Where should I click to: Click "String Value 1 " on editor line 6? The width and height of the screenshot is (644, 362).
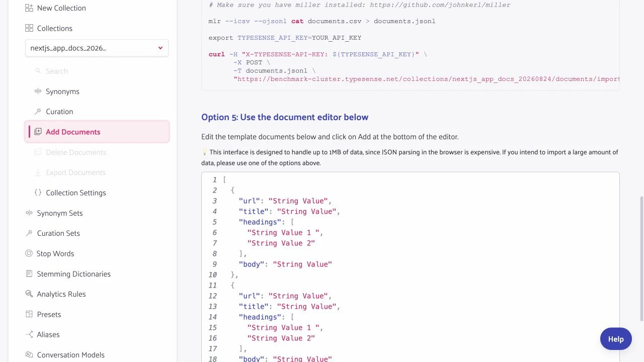pos(283,233)
